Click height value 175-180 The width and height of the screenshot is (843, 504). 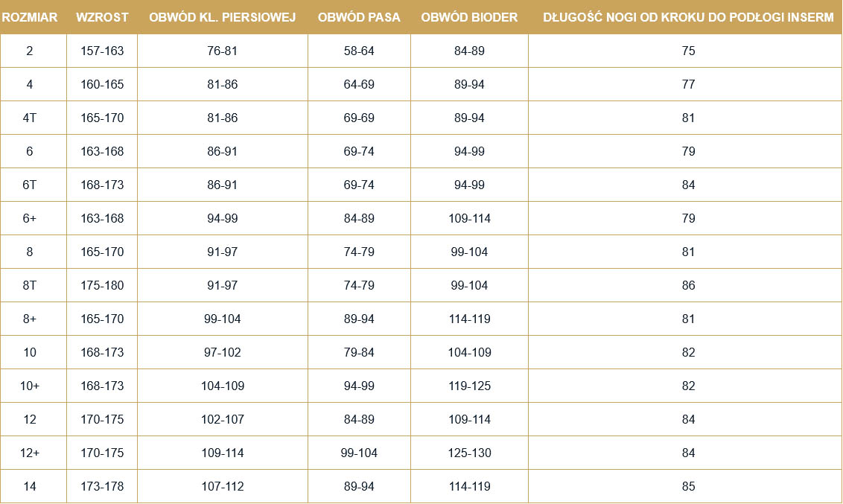102,285
